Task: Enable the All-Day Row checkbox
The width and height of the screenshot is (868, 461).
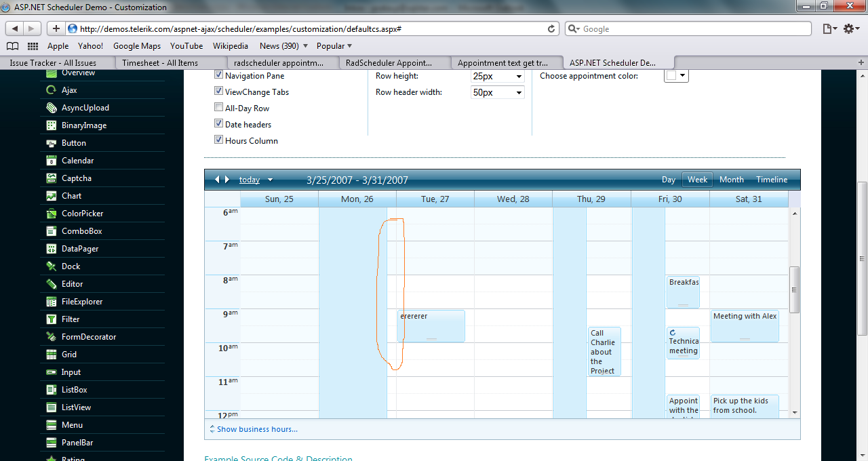Action: 219,108
